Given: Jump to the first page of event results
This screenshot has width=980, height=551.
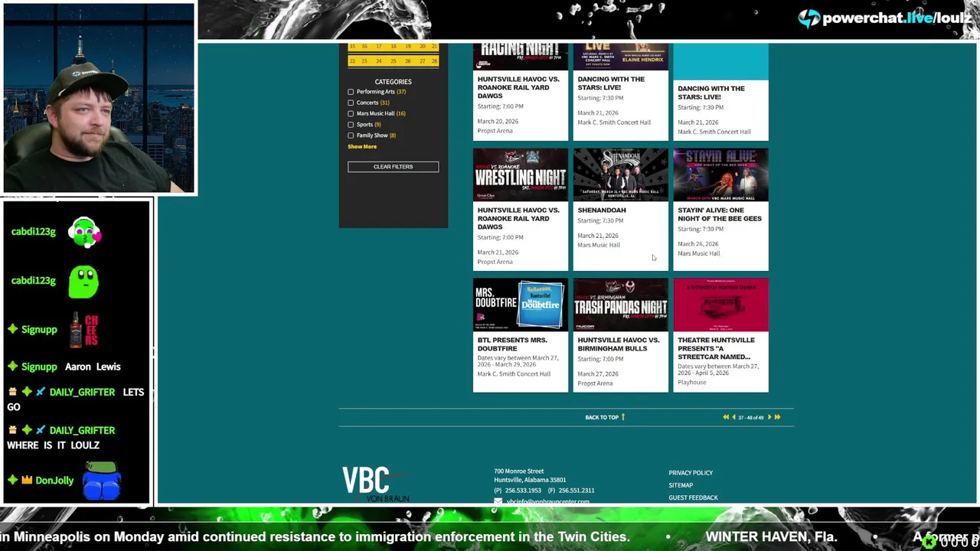Looking at the screenshot, I should pyautogui.click(x=725, y=417).
